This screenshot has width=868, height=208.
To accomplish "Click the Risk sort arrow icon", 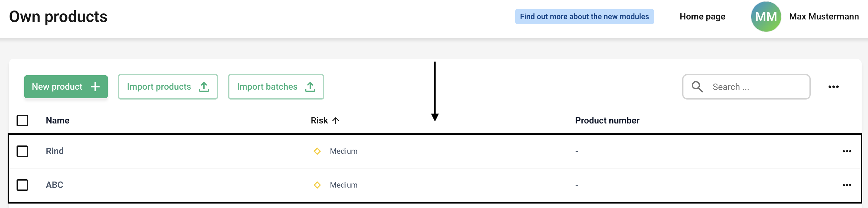I will pos(336,121).
